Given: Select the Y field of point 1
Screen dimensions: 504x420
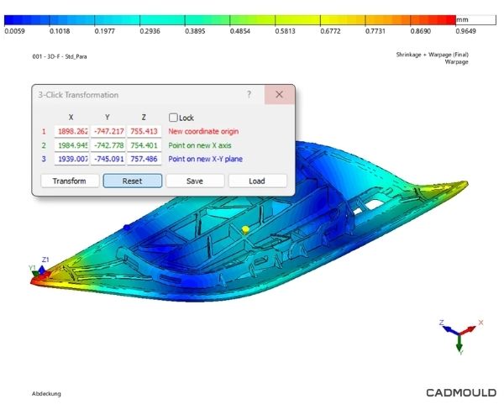Looking at the screenshot, I should click(x=108, y=132).
